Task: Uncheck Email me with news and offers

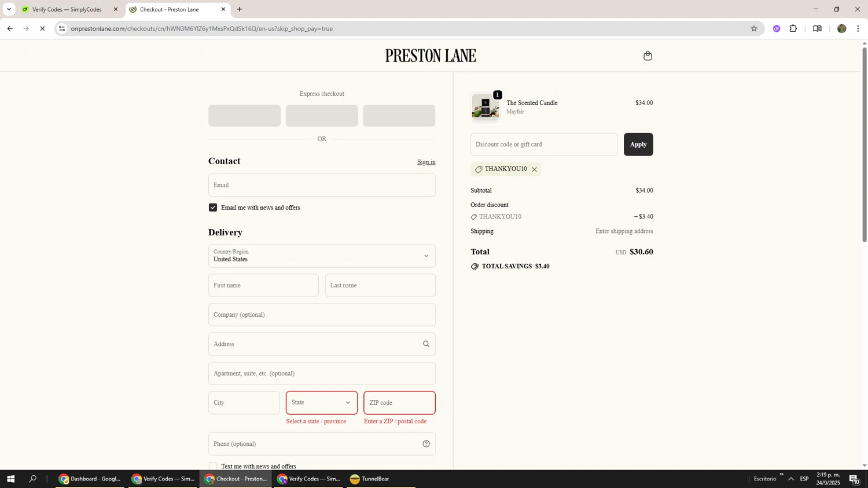Action: [213, 208]
